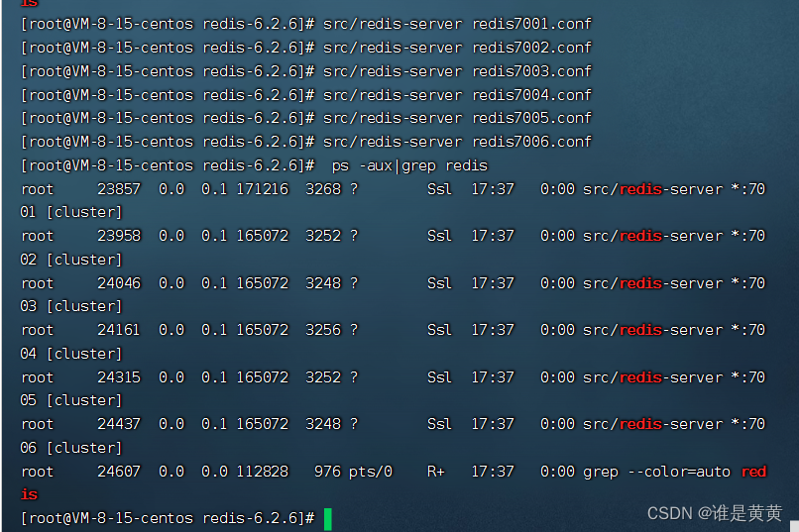Screen dimensions: 799x532
Task: Click the redis7005.conf filename in command
Action: click(x=531, y=118)
